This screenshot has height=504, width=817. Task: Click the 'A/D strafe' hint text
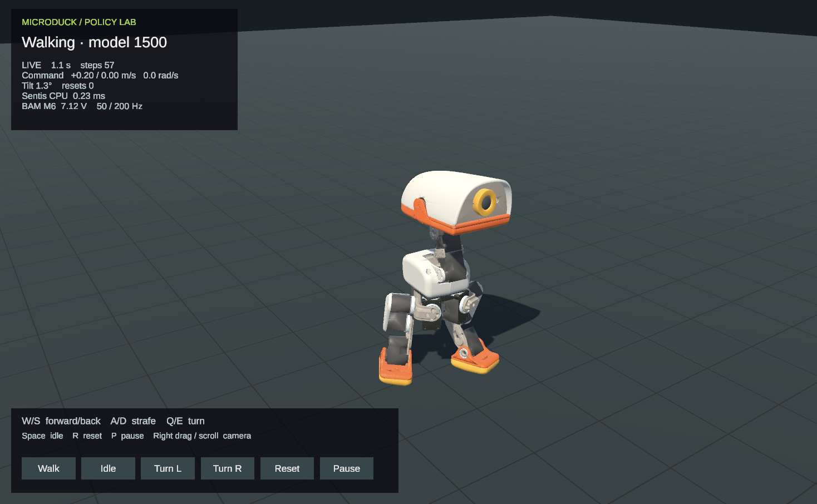coord(133,421)
